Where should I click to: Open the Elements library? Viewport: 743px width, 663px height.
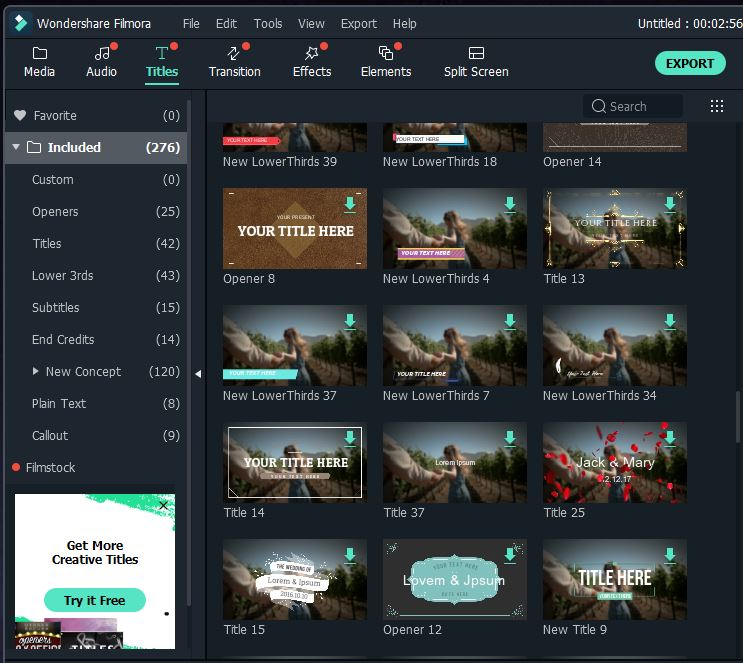coord(385,61)
